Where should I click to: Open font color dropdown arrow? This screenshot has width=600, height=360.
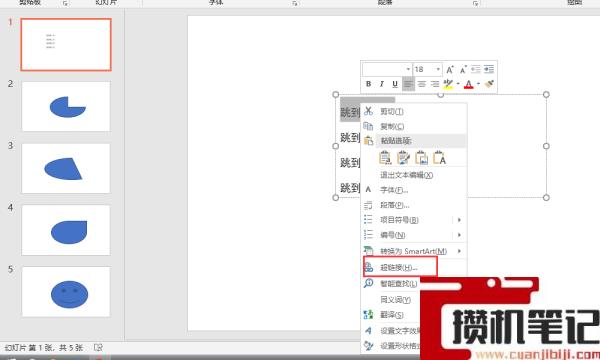coord(478,84)
